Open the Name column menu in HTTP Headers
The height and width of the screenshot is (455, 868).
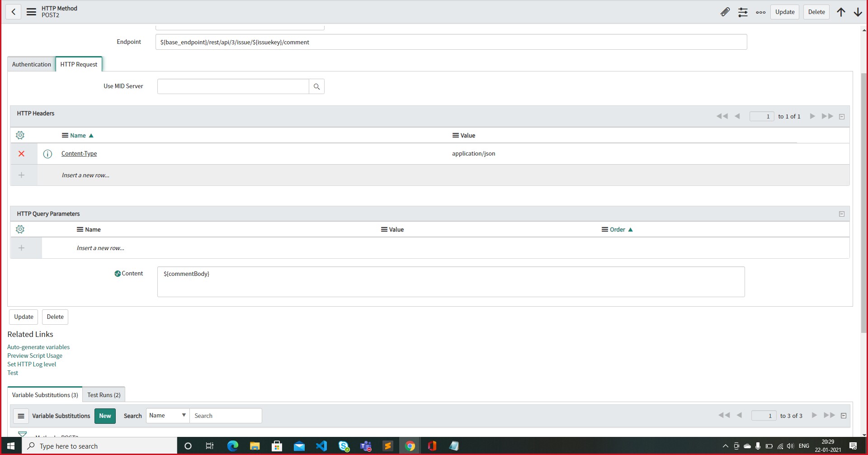pyautogui.click(x=65, y=135)
